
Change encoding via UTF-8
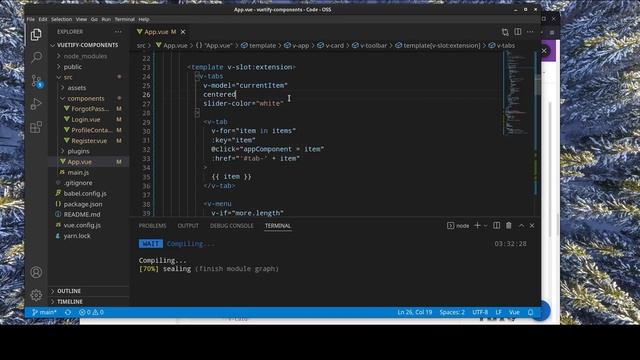tap(480, 312)
